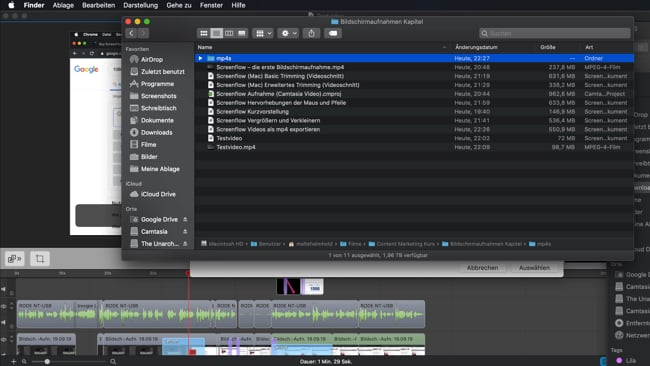650x366 pixels.
Task: Expand the mp4s folder disclosure triangle
Action: 200,58
